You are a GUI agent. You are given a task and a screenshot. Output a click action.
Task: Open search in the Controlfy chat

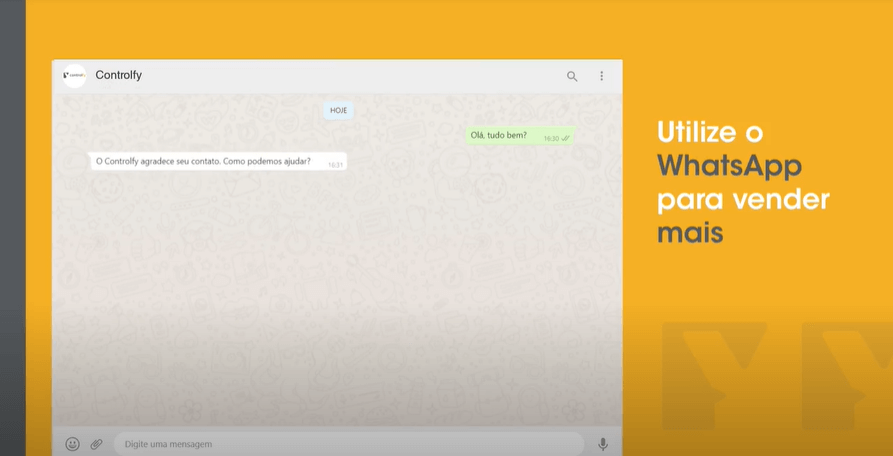click(x=572, y=76)
